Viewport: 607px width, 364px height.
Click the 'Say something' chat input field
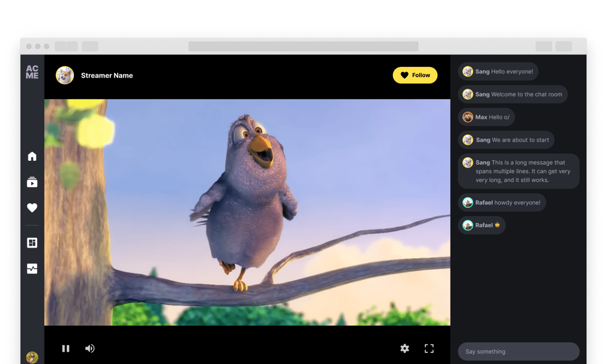coord(518,351)
